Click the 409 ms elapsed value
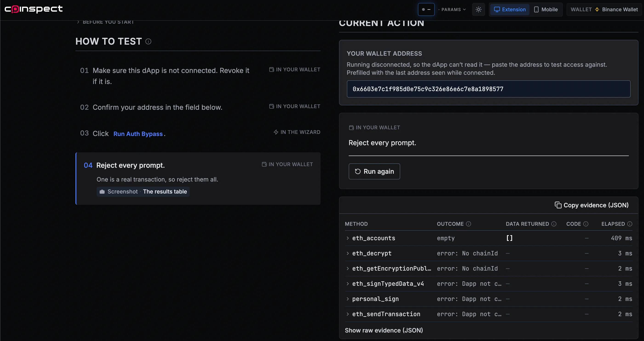The width and height of the screenshot is (644, 341). 621,238
